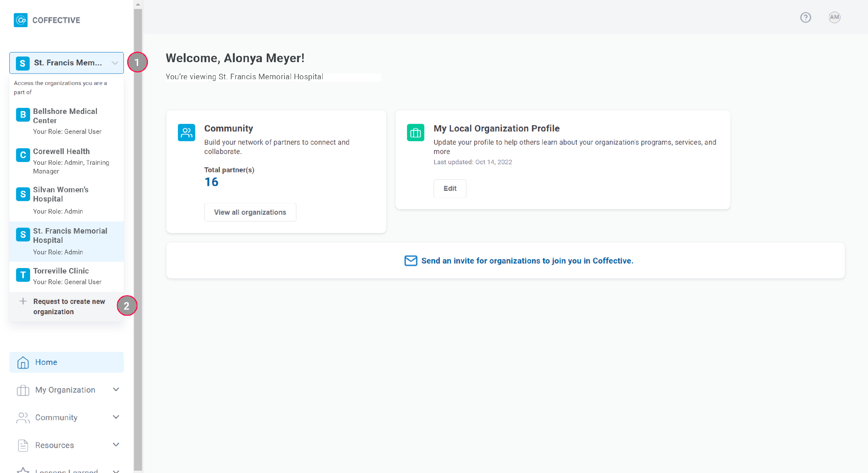This screenshot has height=473, width=868.
Task: Expand the My Organization menu chevron
Action: coord(116,389)
